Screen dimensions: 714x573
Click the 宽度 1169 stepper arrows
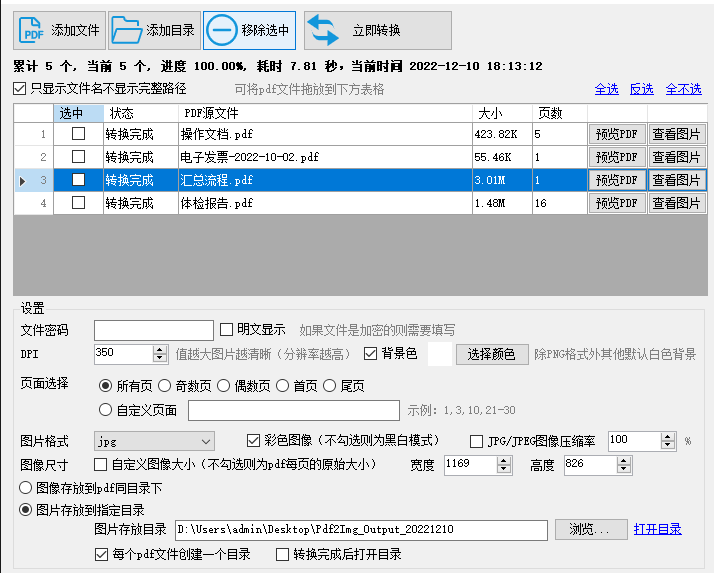pyautogui.click(x=504, y=465)
